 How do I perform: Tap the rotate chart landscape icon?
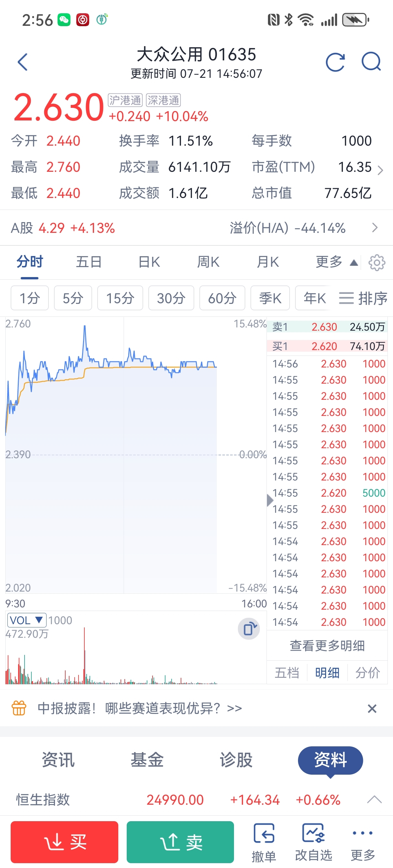coord(249,629)
